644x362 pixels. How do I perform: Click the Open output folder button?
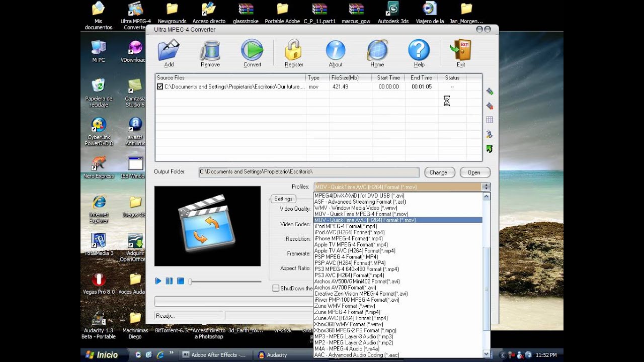tap(474, 172)
